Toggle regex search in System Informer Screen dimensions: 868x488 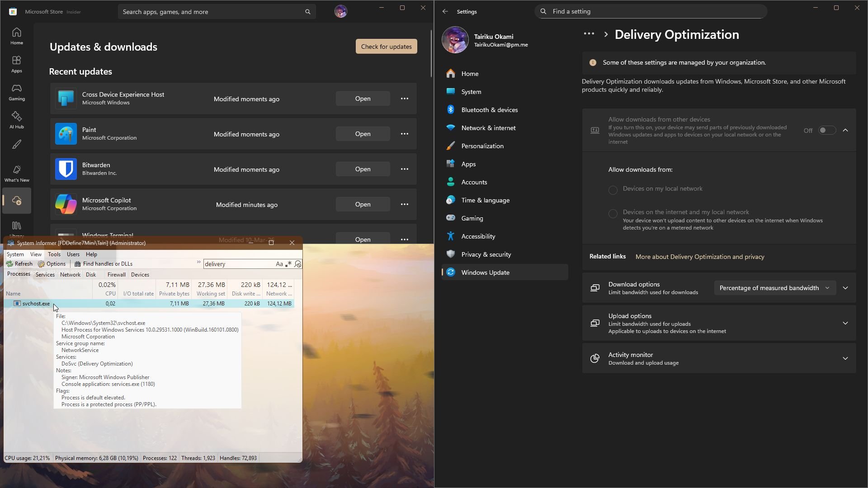click(x=288, y=264)
